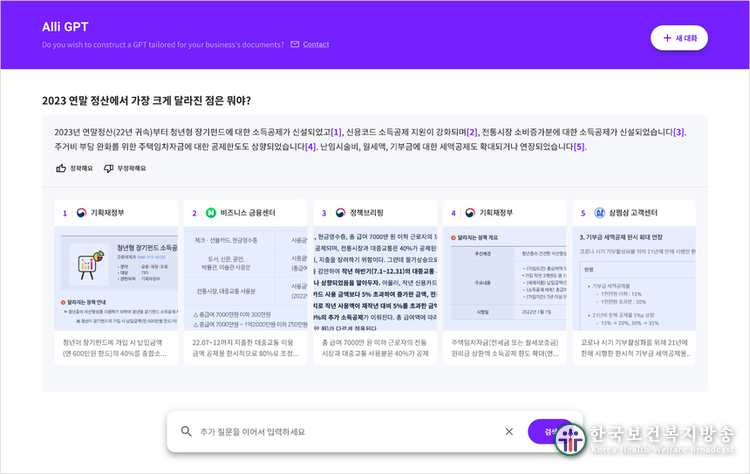This screenshot has height=474, width=750.
Task: Open the 청년형 장기펀드 preview thumbnail
Action: 116,278
